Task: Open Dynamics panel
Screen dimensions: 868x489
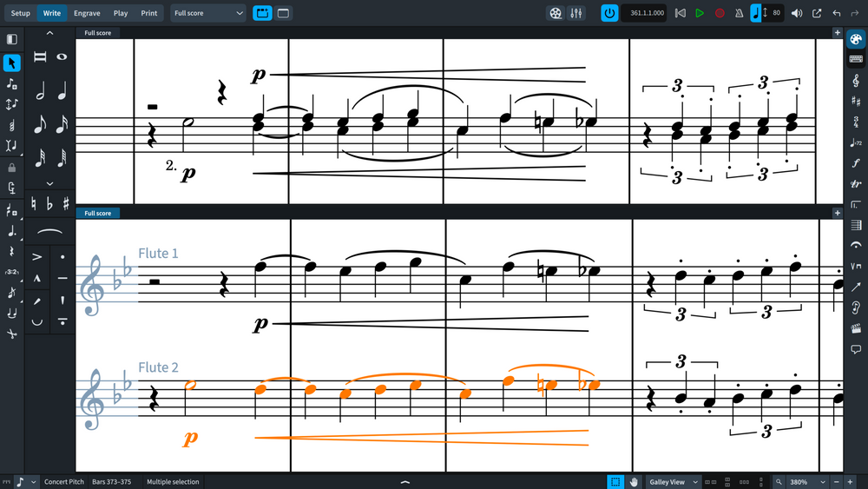Action: [856, 163]
